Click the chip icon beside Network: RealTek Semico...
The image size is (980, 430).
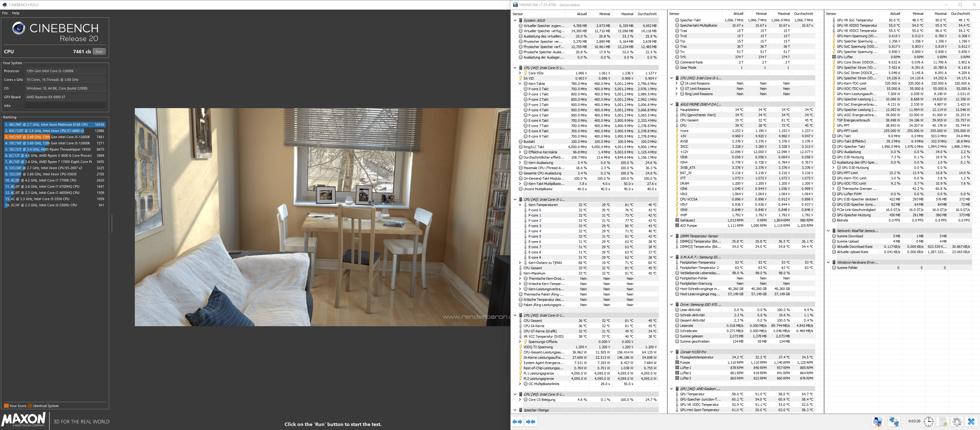(x=834, y=231)
